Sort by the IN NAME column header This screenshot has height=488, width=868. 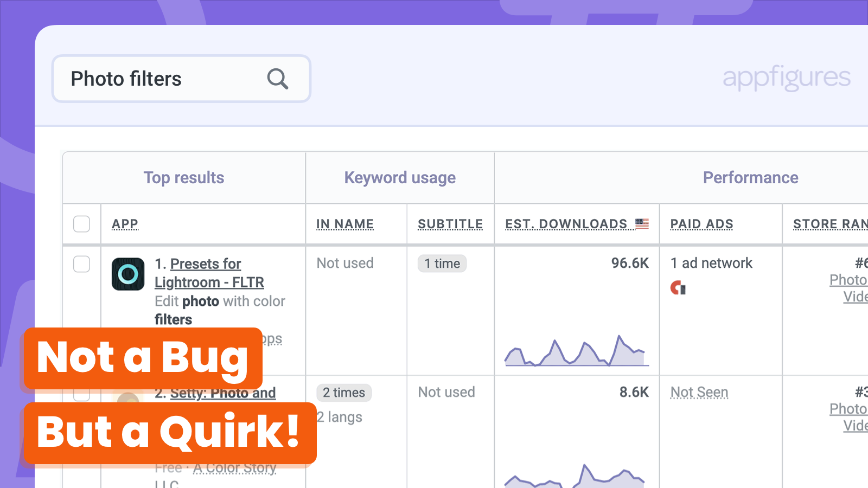point(345,224)
